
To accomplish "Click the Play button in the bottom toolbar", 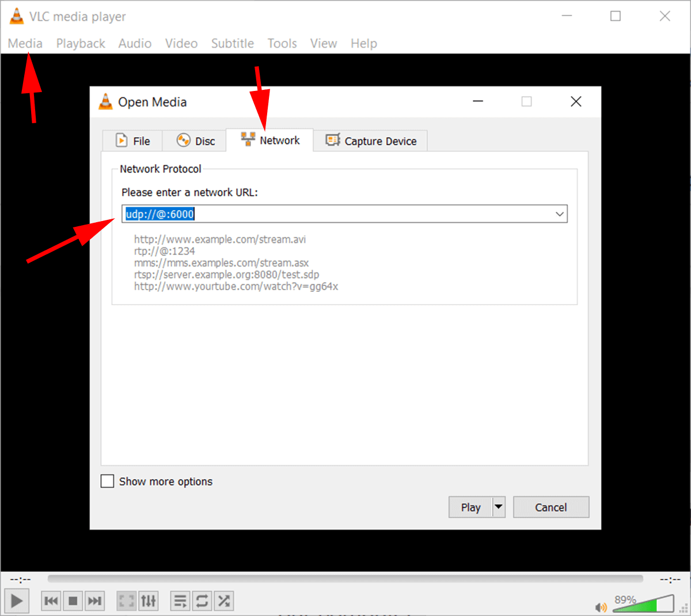I will click(x=17, y=601).
